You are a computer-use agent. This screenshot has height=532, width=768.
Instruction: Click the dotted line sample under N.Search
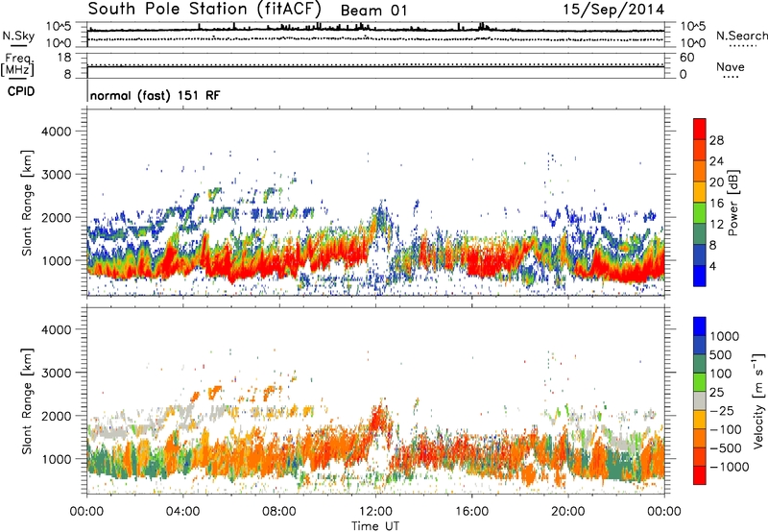(743, 46)
